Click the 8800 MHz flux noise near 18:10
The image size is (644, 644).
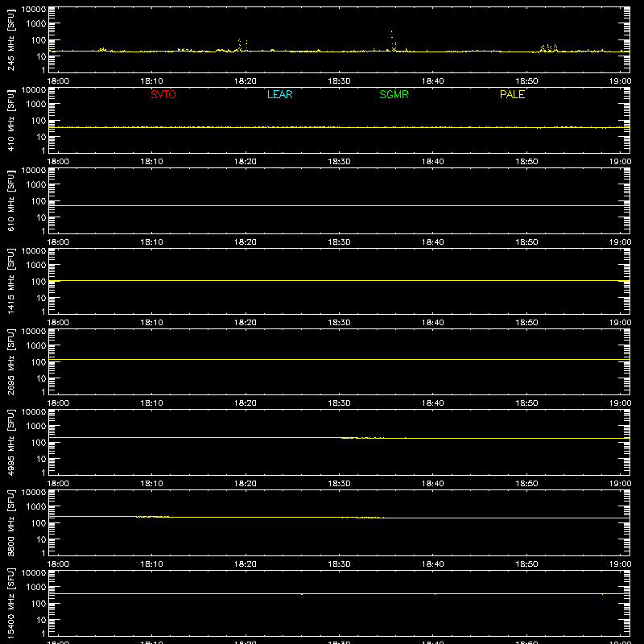pyautogui.click(x=152, y=516)
